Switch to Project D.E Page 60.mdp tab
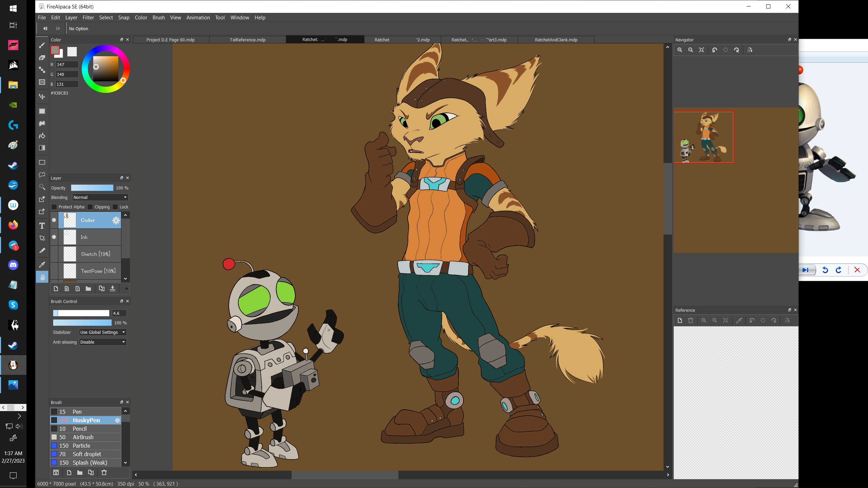868x488 pixels. [x=171, y=40]
